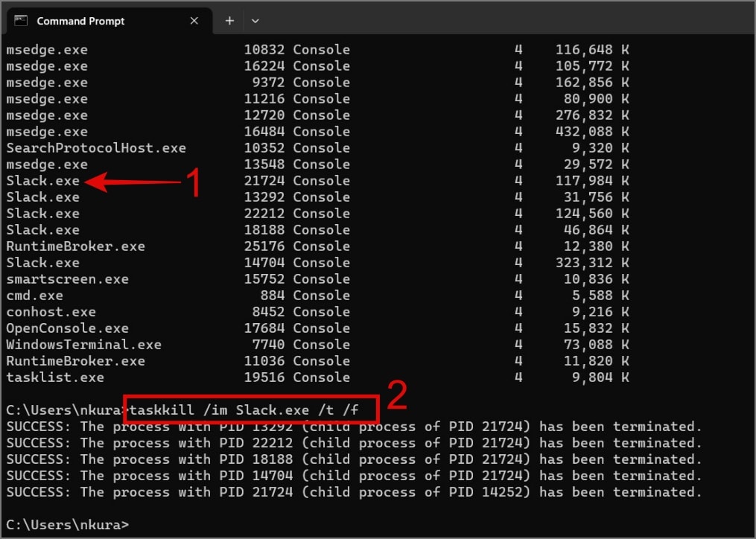The image size is (756, 539).
Task: Click PID 18188 in the Slack.exe row
Action: tap(264, 230)
